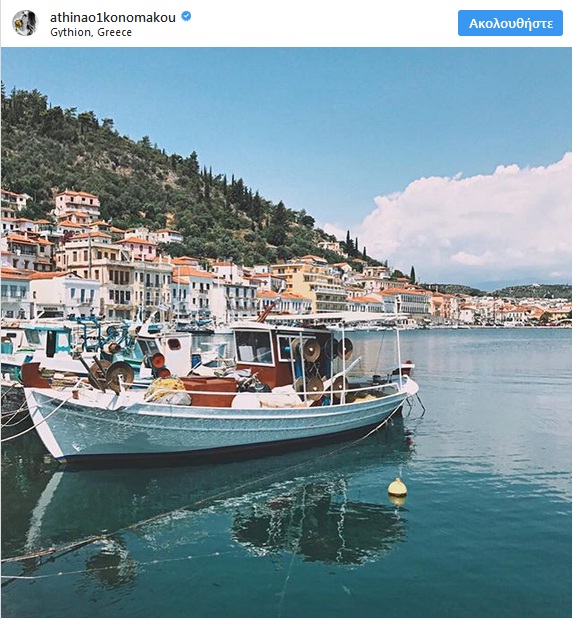Click the blue Ακολουθήστε follow button

tap(510, 23)
